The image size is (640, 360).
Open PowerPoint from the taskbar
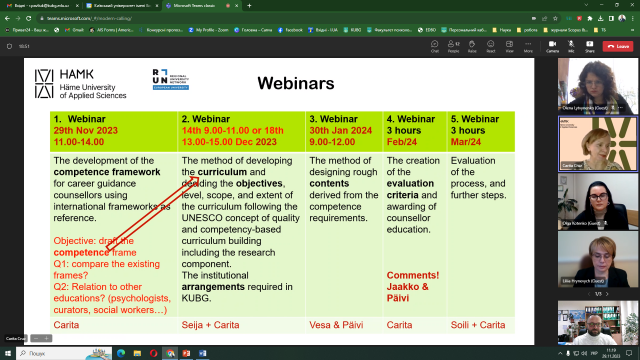(x=186, y=353)
